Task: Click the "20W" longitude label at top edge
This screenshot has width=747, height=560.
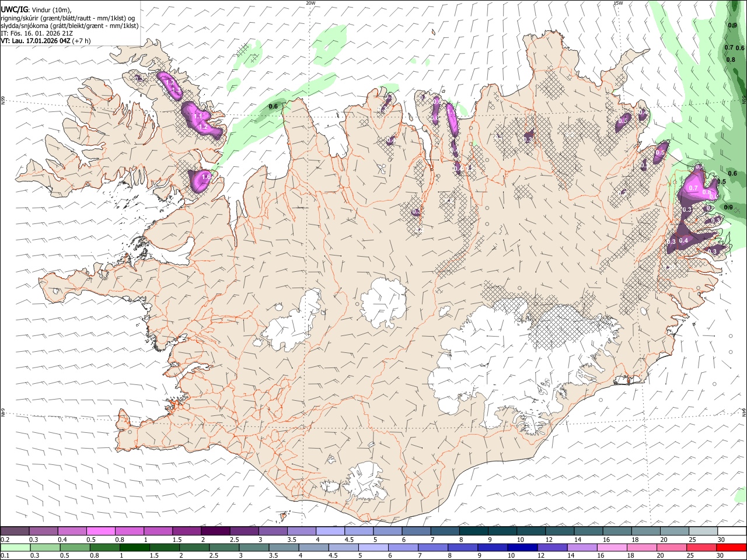Action: (x=310, y=3)
